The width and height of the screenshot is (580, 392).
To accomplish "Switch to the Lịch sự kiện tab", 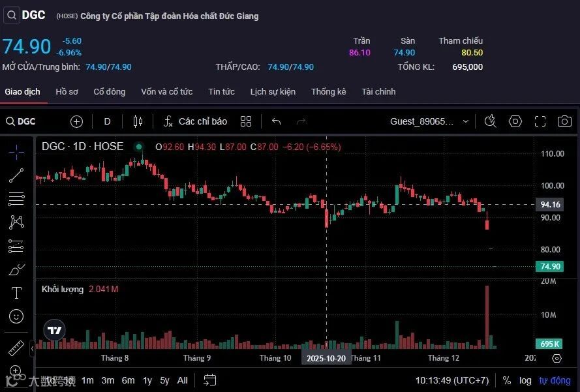I will point(273,92).
